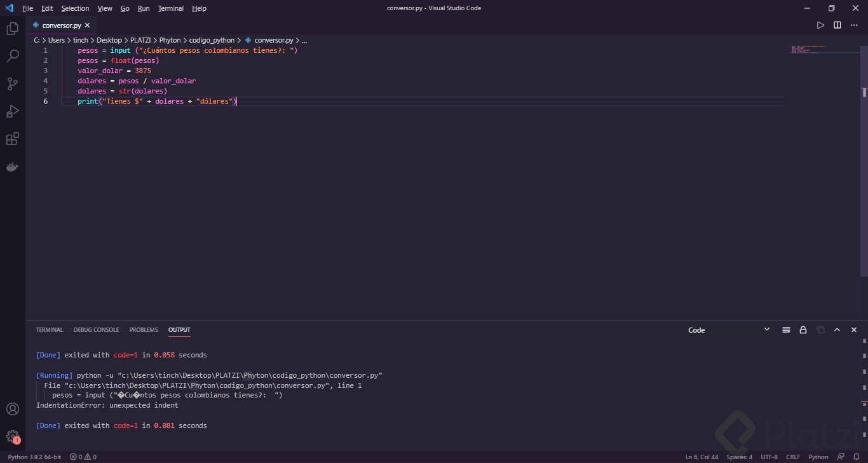Viewport: 868px width, 463px height.
Task: Expand the PLATZI breadcrumb segment
Action: click(140, 40)
